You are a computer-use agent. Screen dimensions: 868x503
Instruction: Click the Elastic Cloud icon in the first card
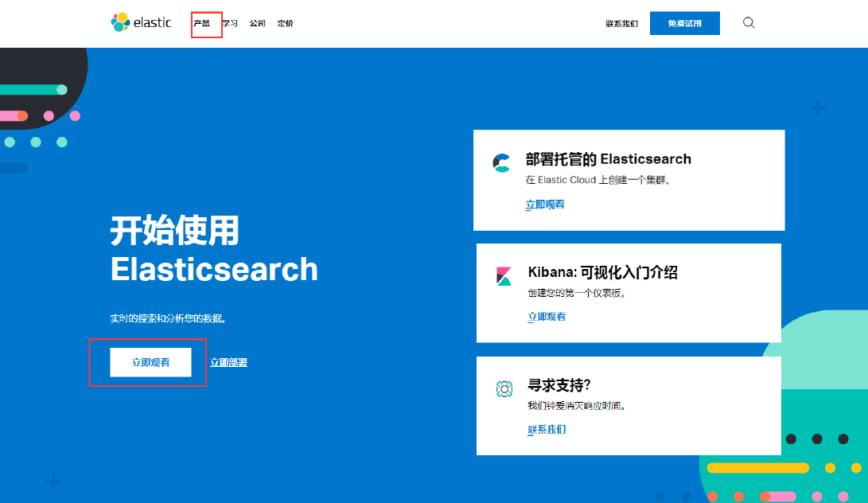[x=501, y=163]
